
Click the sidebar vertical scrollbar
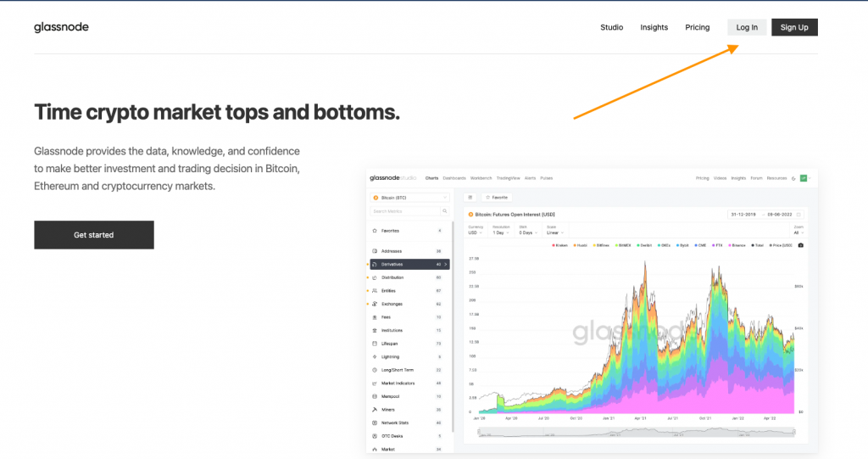453,327
